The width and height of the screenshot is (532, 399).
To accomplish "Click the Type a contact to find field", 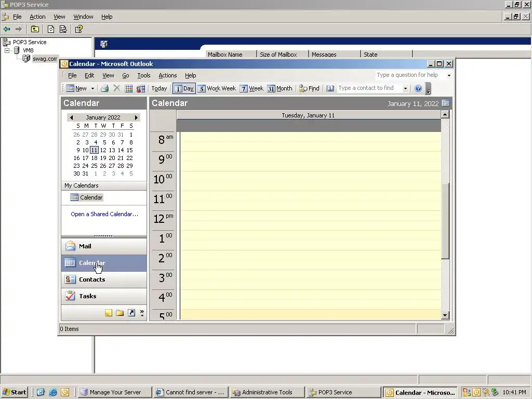I will [369, 88].
